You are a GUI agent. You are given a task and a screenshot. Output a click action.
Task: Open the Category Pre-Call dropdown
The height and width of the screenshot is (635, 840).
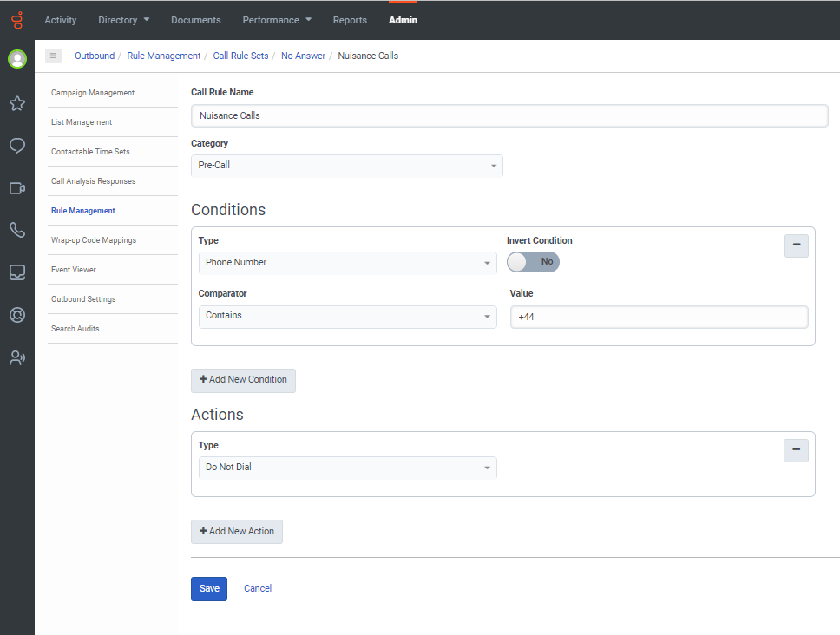pos(346,166)
